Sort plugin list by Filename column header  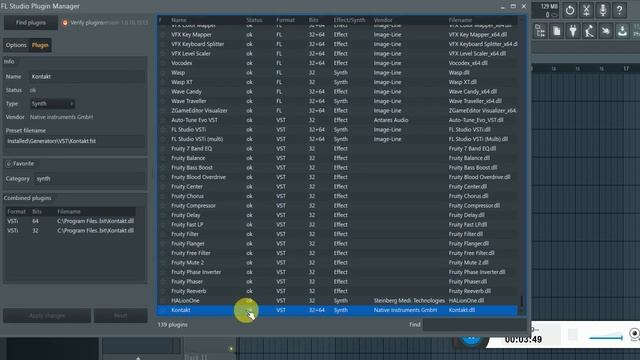pos(460,20)
